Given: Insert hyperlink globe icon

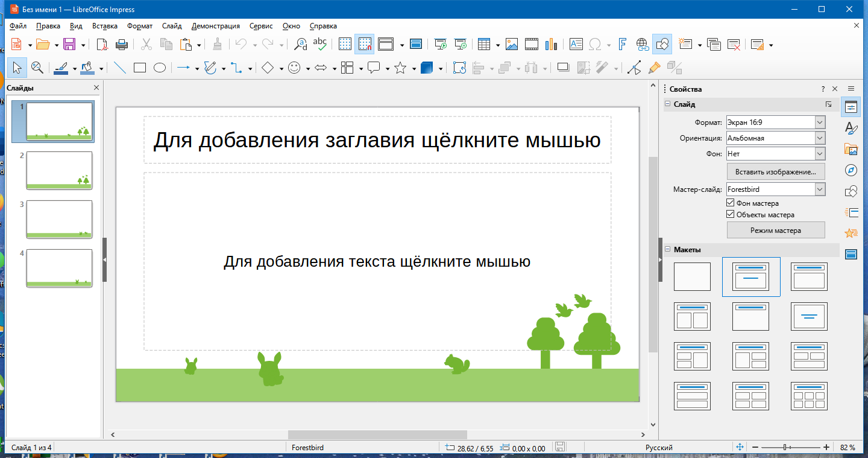Looking at the screenshot, I should (x=642, y=44).
